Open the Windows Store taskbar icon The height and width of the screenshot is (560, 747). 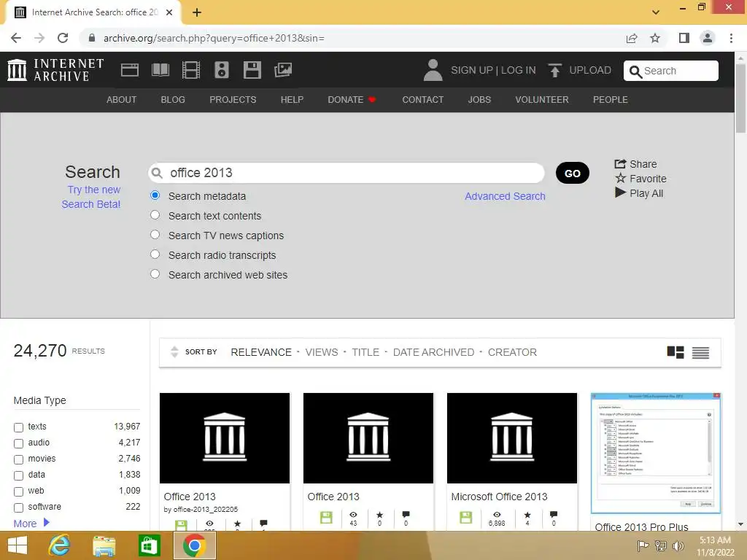(149, 545)
